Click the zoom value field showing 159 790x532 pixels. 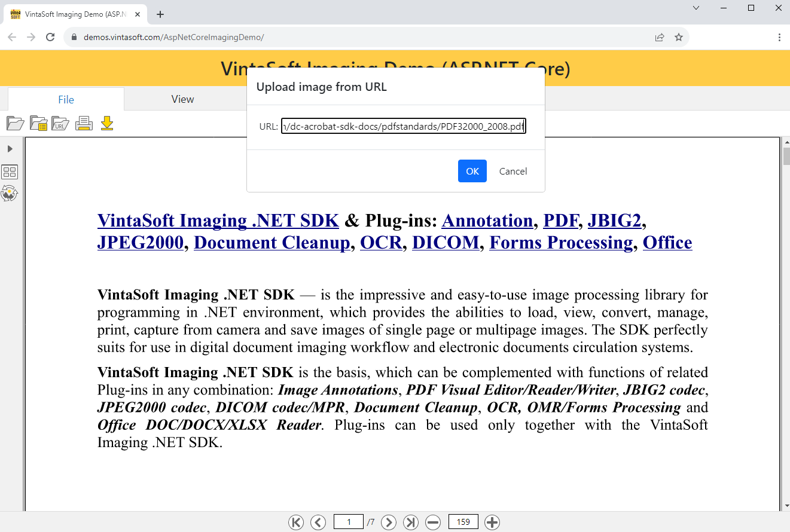463,522
